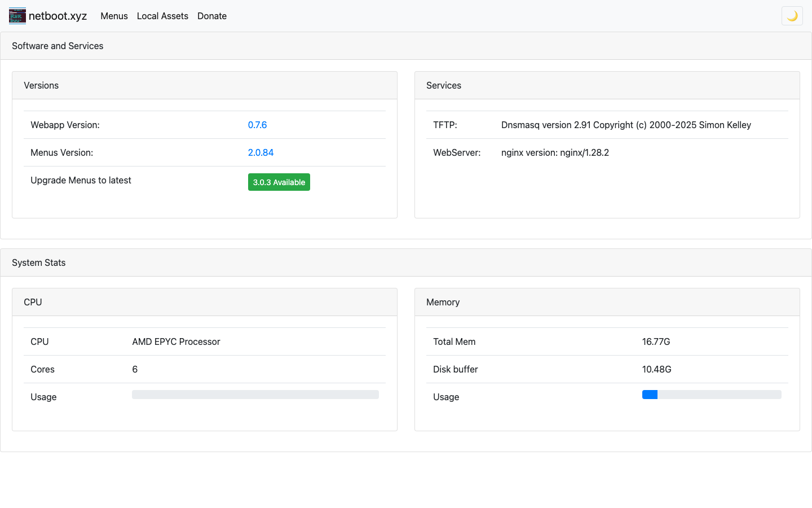Click the Webapp Version label

point(65,125)
